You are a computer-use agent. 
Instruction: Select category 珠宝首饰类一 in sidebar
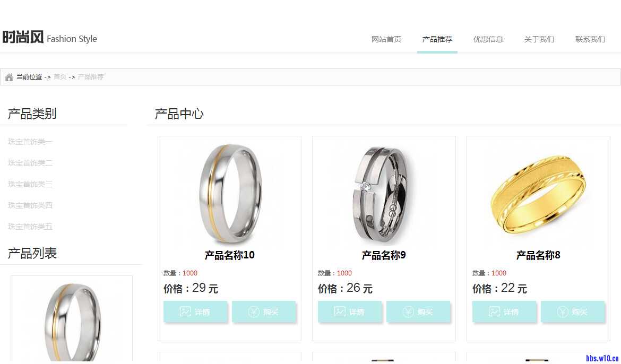(x=30, y=142)
